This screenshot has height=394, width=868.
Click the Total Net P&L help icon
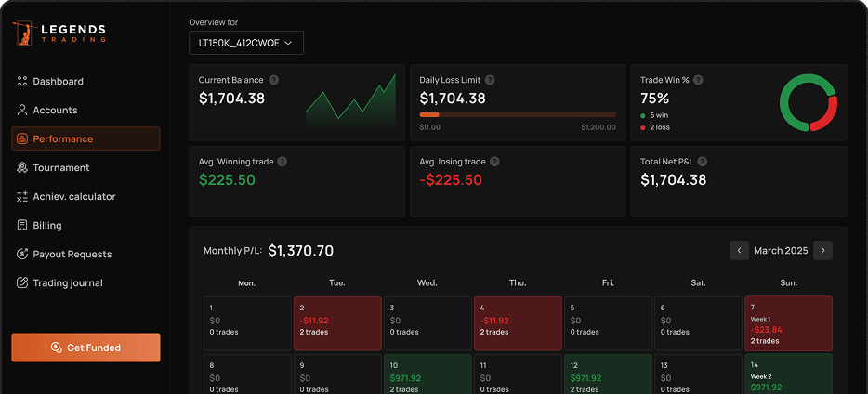point(703,162)
